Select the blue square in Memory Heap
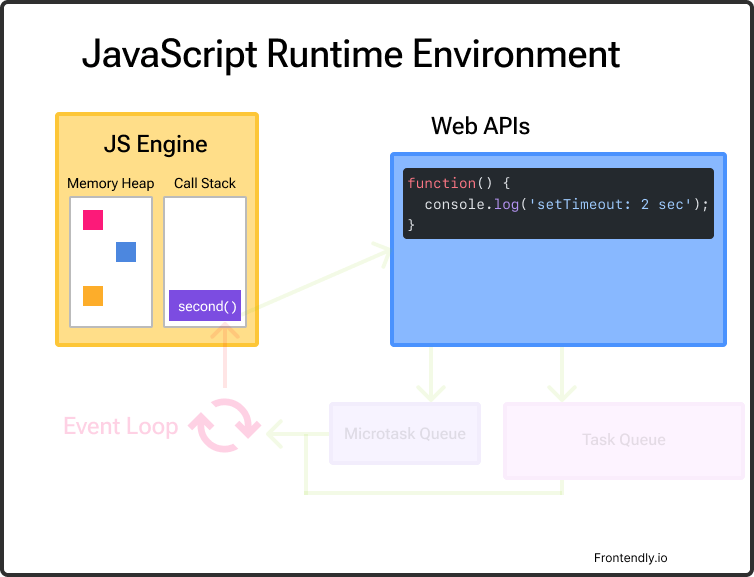The height and width of the screenshot is (577, 754). pos(126,252)
